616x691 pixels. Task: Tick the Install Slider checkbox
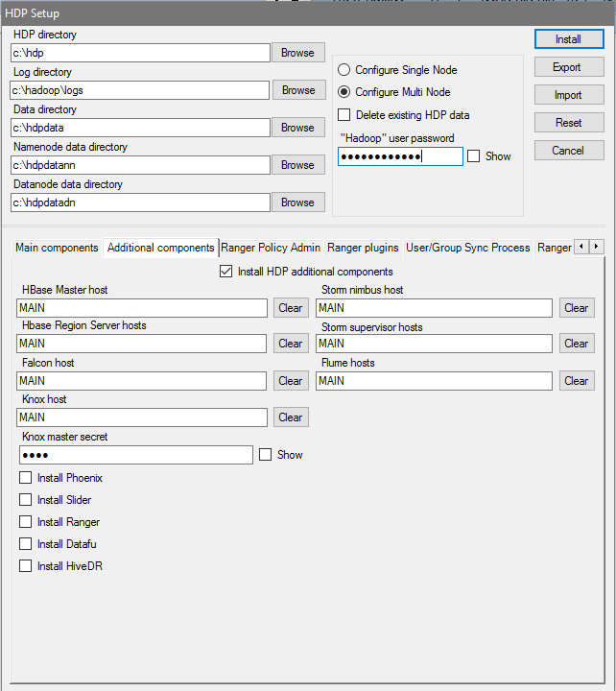(26, 500)
